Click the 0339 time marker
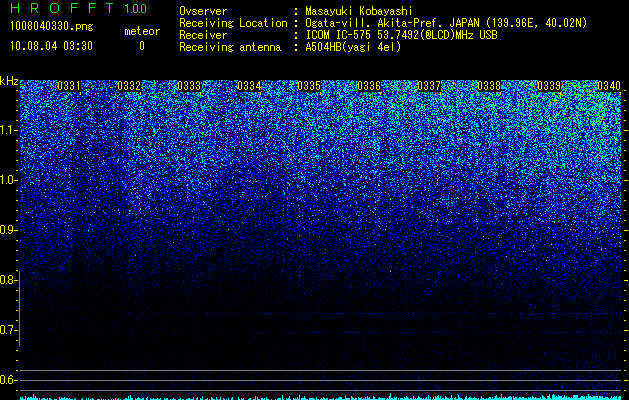 [x=549, y=86]
